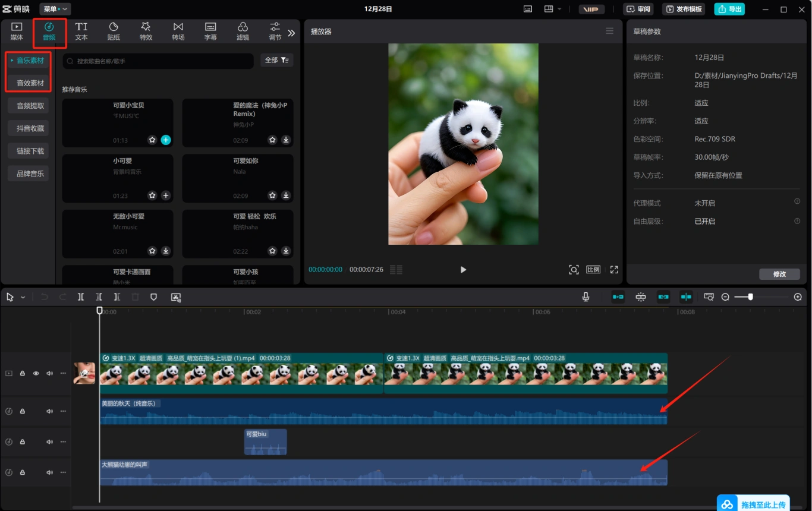
Task: Download the song 爱的魔法（神兔小P Remix）
Action: click(x=286, y=140)
